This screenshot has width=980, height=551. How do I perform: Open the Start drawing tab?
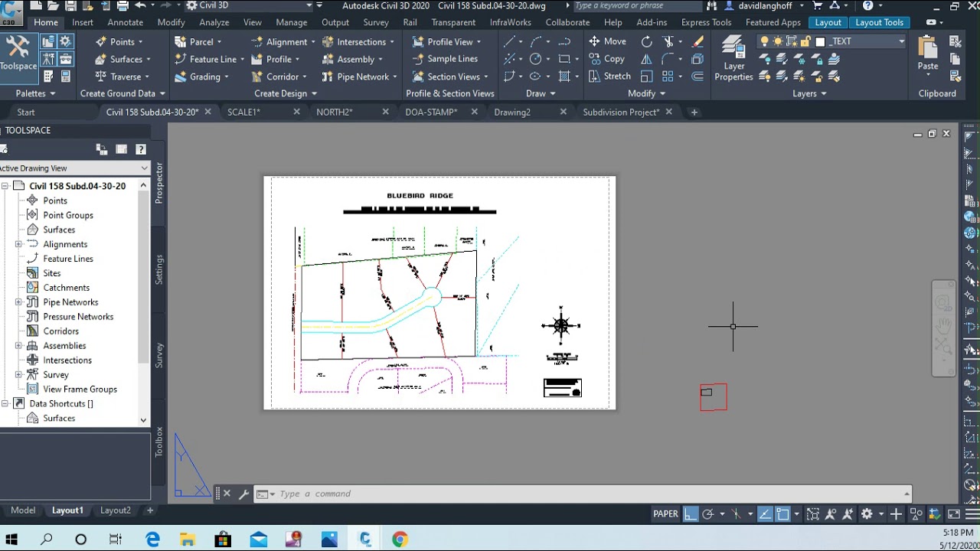pos(26,112)
